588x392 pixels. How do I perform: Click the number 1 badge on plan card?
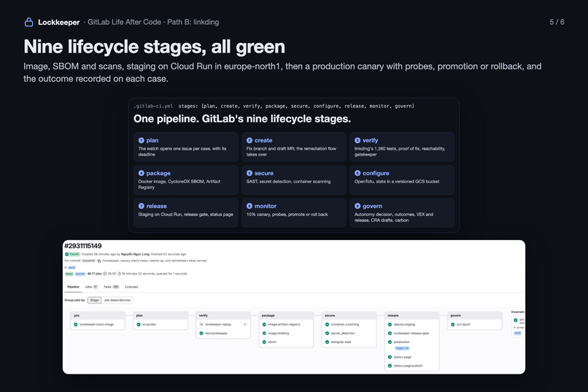click(141, 140)
